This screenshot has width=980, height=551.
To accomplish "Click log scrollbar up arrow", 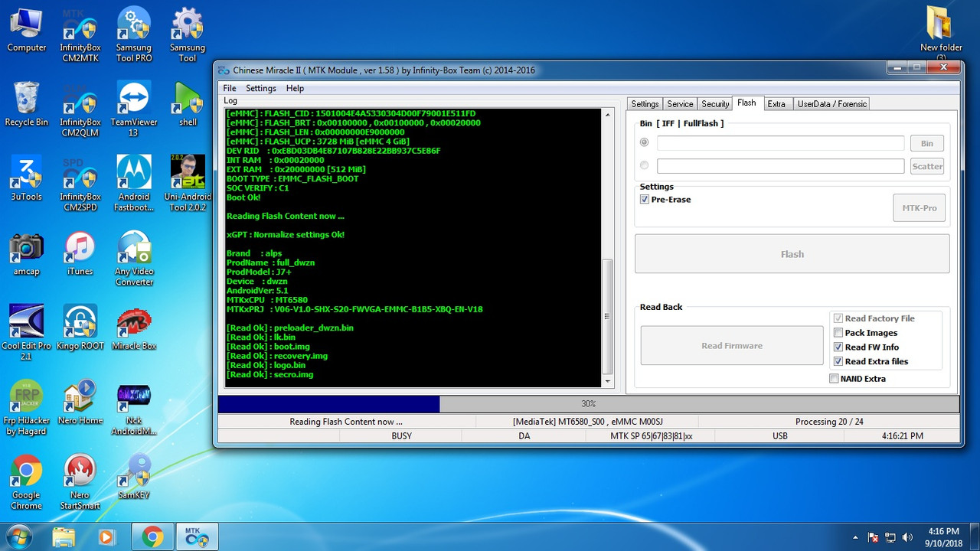I will point(608,113).
